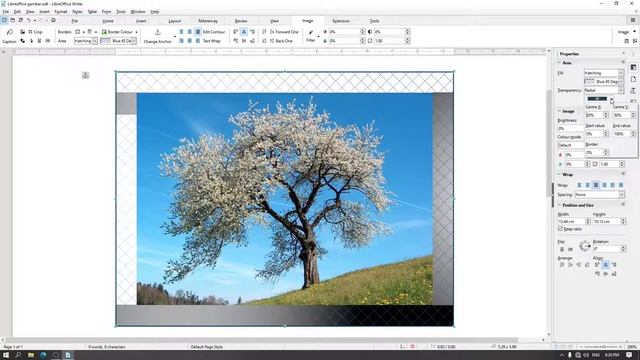Open the Table menu
This screenshot has height=360, width=640.
click(92, 12)
